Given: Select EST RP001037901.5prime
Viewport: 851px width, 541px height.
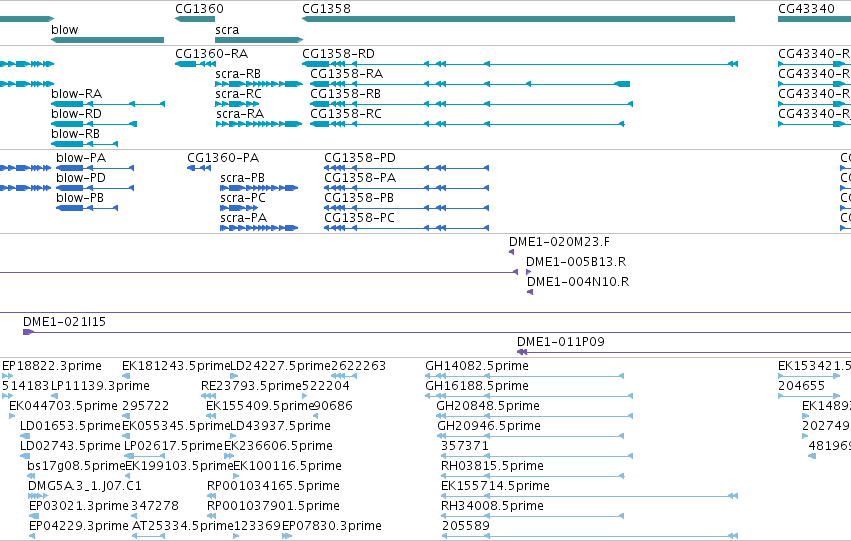Looking at the screenshot, I should point(211,516).
